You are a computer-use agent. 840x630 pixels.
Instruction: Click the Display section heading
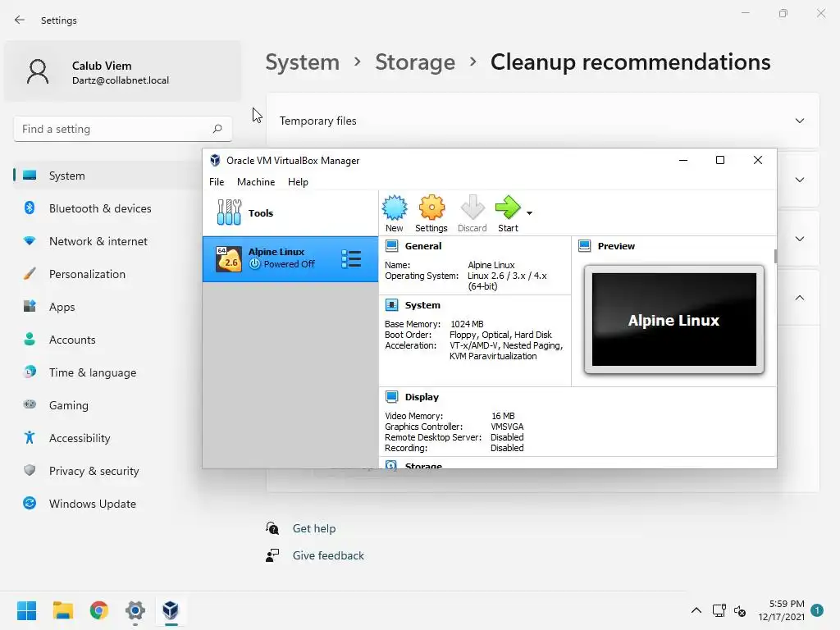pos(422,397)
